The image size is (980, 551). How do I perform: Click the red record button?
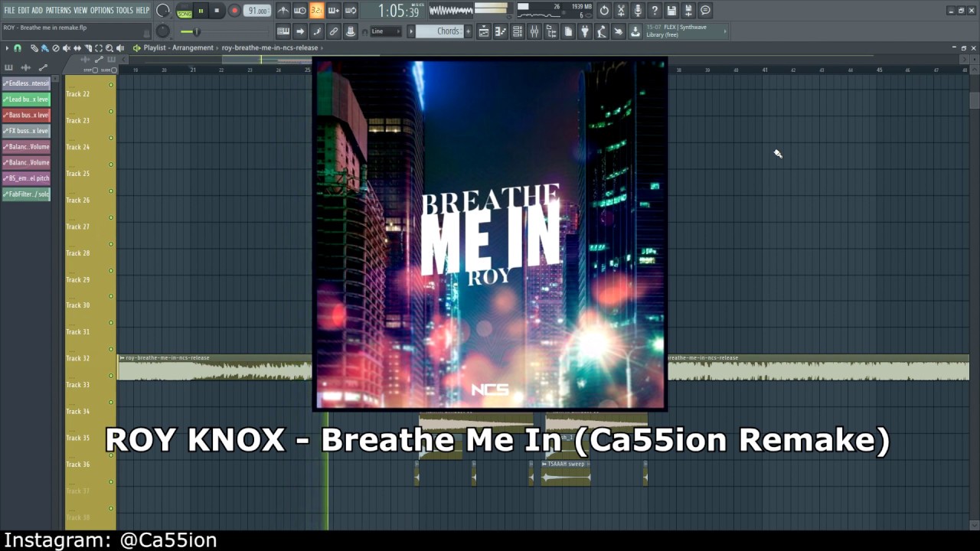234,11
